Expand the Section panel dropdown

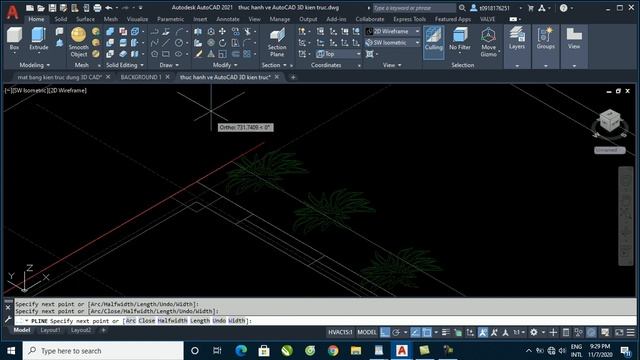coord(274,65)
